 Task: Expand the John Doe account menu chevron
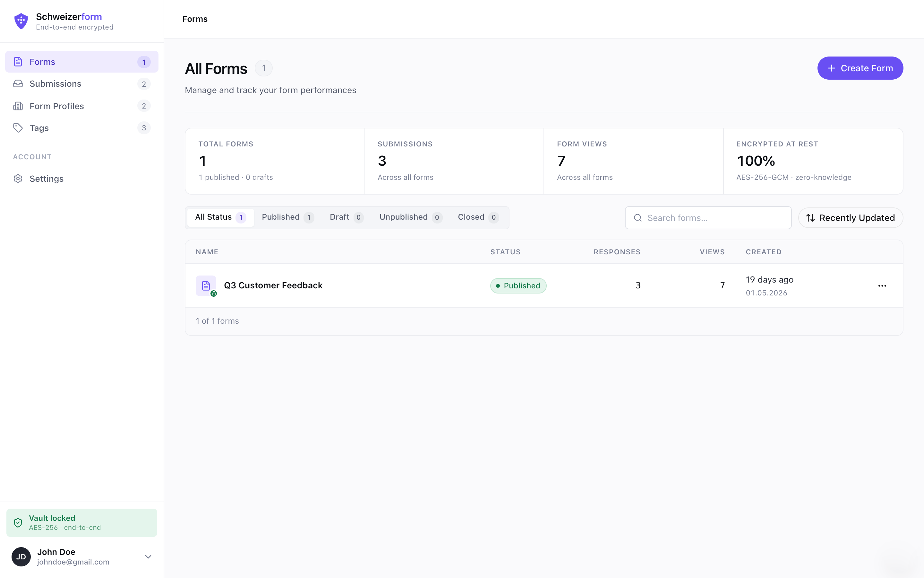click(148, 556)
